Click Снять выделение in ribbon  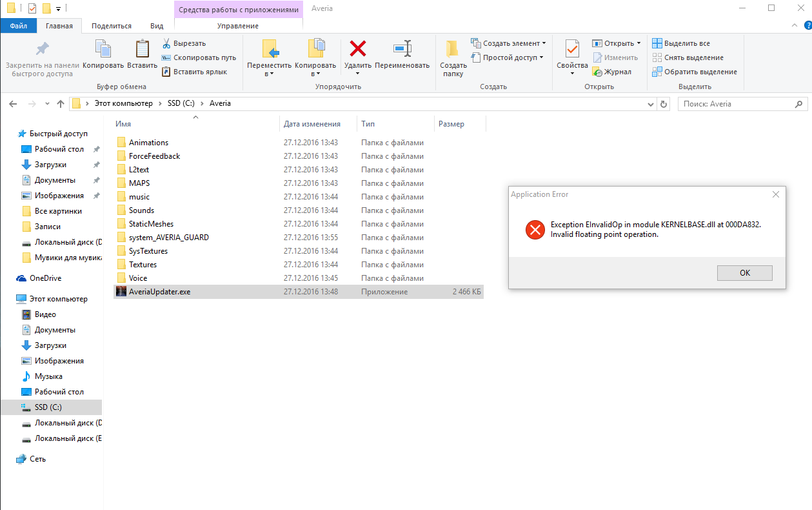(x=688, y=57)
